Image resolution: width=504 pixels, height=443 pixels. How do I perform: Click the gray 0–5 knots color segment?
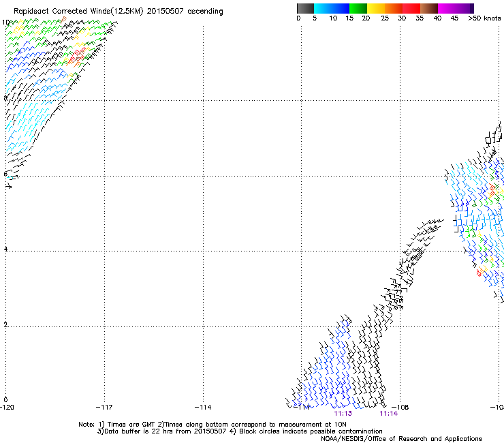point(305,8)
